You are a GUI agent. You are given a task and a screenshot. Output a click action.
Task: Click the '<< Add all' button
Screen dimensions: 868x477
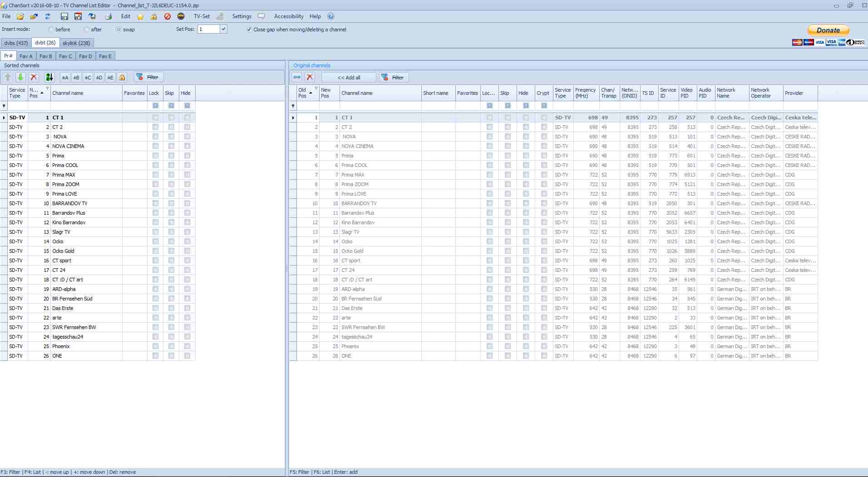(x=349, y=77)
